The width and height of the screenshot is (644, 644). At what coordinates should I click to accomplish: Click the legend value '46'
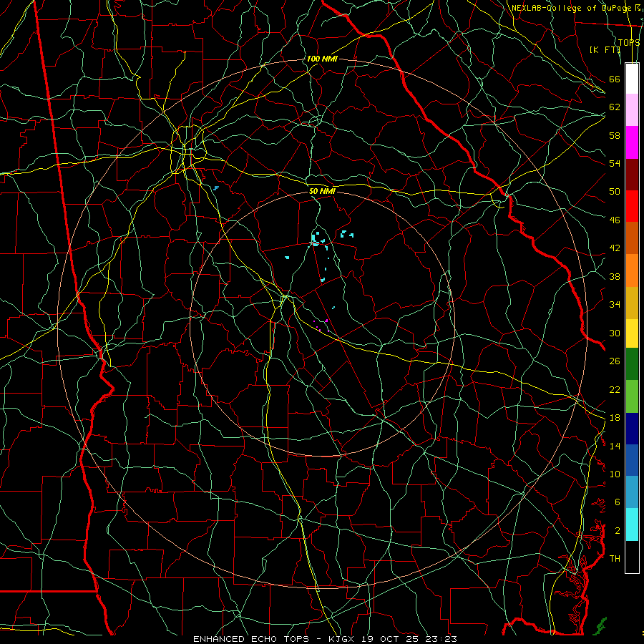click(x=615, y=220)
